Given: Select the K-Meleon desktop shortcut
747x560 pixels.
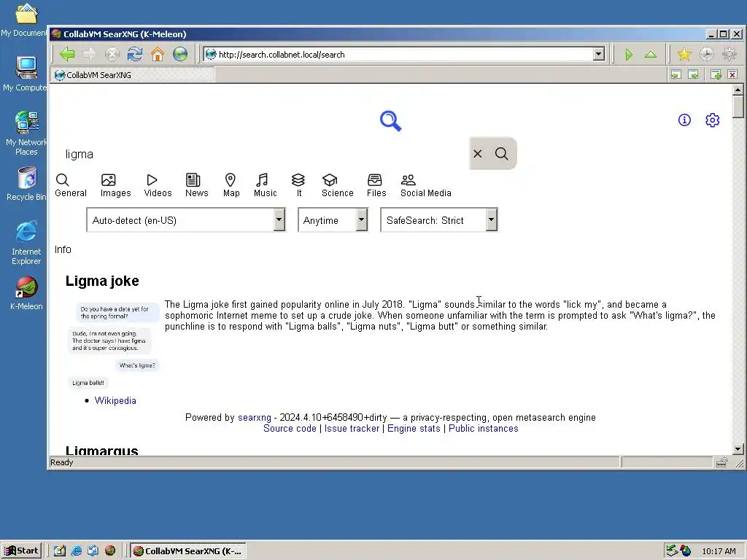Looking at the screenshot, I should tap(26, 293).
